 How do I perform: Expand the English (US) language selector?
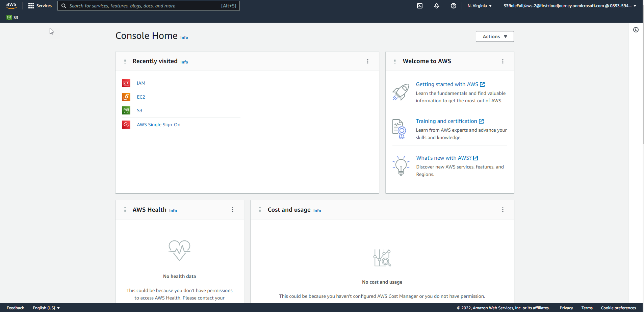click(x=46, y=308)
